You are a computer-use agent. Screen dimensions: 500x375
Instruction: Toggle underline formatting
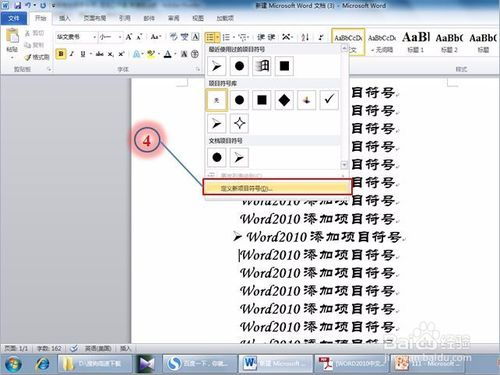(83, 54)
